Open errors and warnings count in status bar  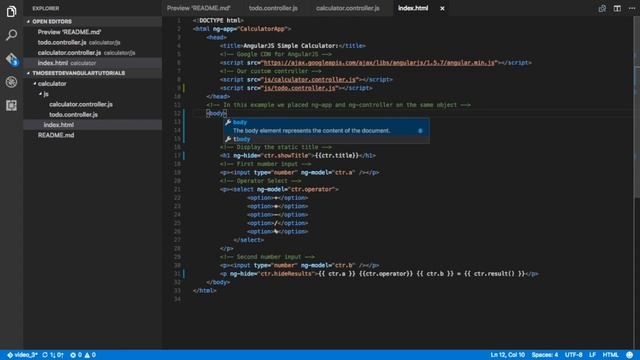click(83, 355)
